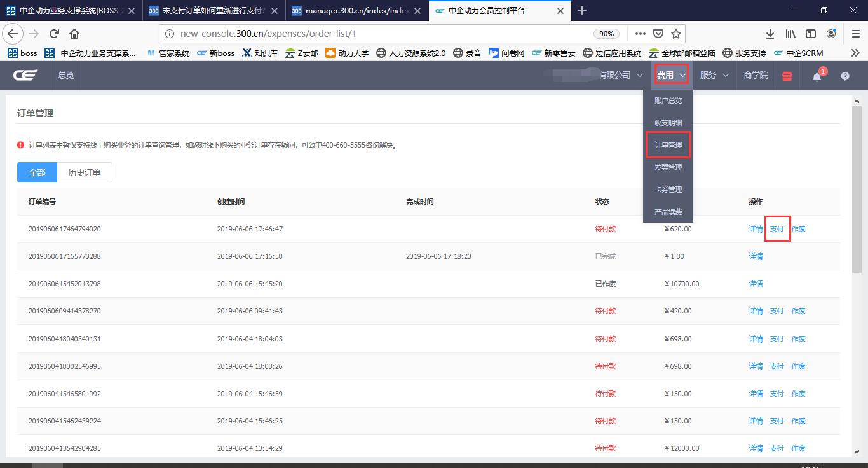
Task: Click 作废 for the ¥420.00 order
Action: pos(798,311)
